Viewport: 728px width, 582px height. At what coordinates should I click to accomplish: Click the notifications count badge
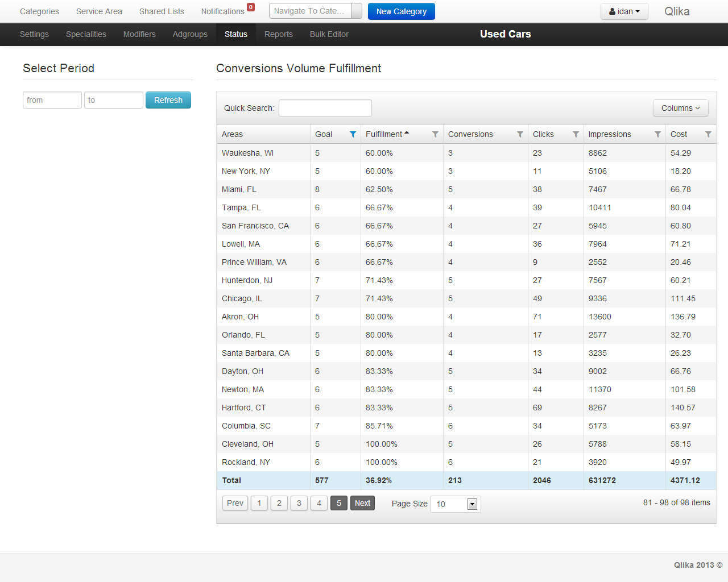[251, 7]
